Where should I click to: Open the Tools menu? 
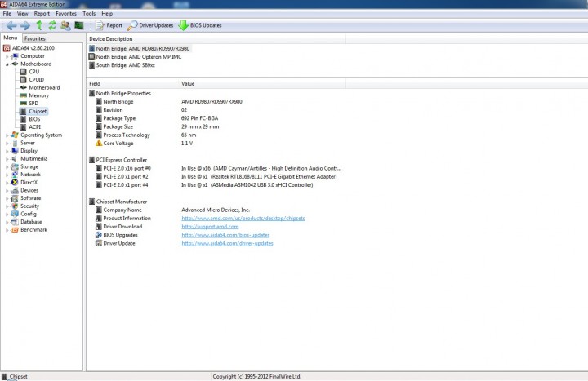(89, 14)
